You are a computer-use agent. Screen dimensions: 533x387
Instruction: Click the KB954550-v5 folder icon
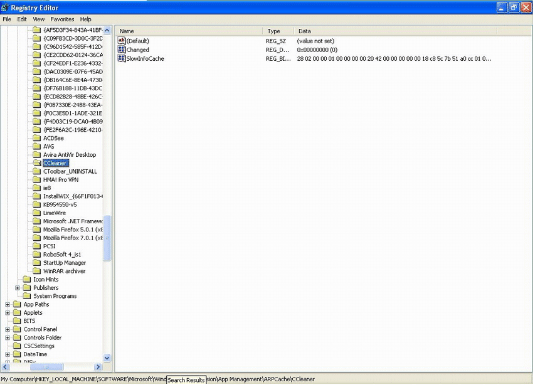click(x=37, y=204)
